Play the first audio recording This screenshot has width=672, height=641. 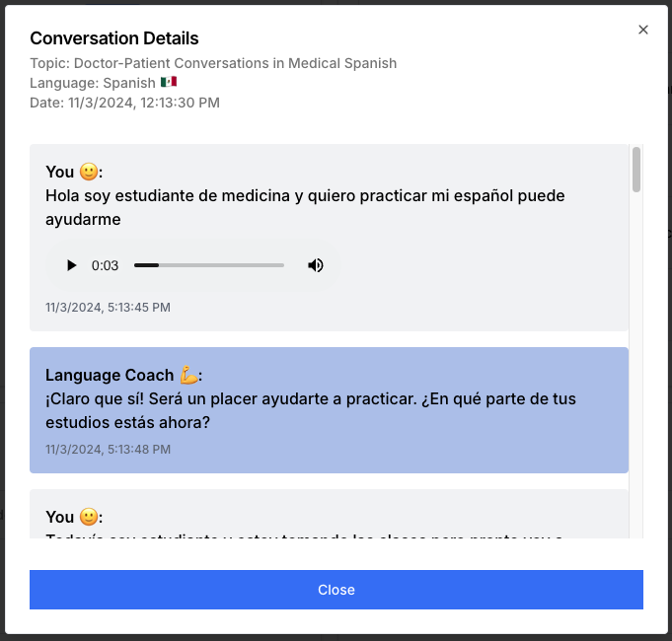pyautogui.click(x=72, y=265)
